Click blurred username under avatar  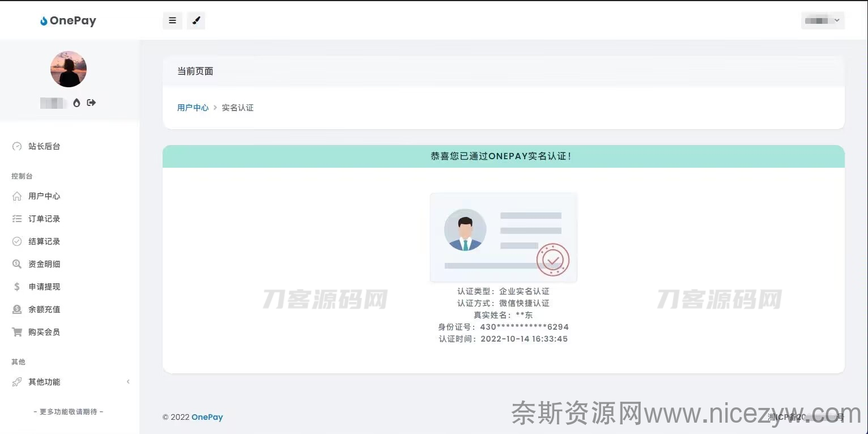(54, 103)
